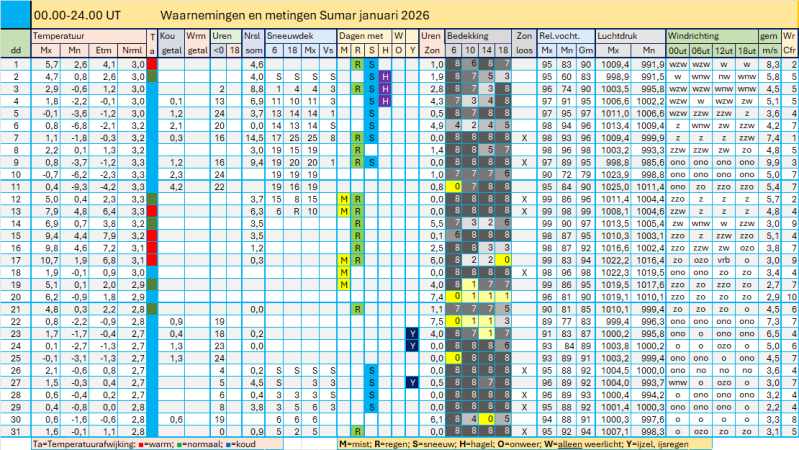The image size is (799, 450).
Task: Click the red Ta cell for day 1
Action: tap(152, 64)
